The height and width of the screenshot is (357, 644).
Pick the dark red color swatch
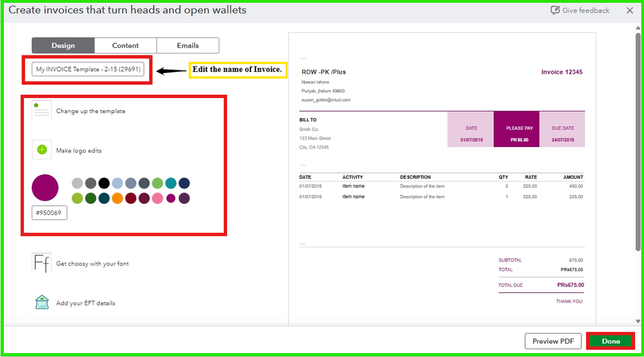pyautogui.click(x=130, y=198)
